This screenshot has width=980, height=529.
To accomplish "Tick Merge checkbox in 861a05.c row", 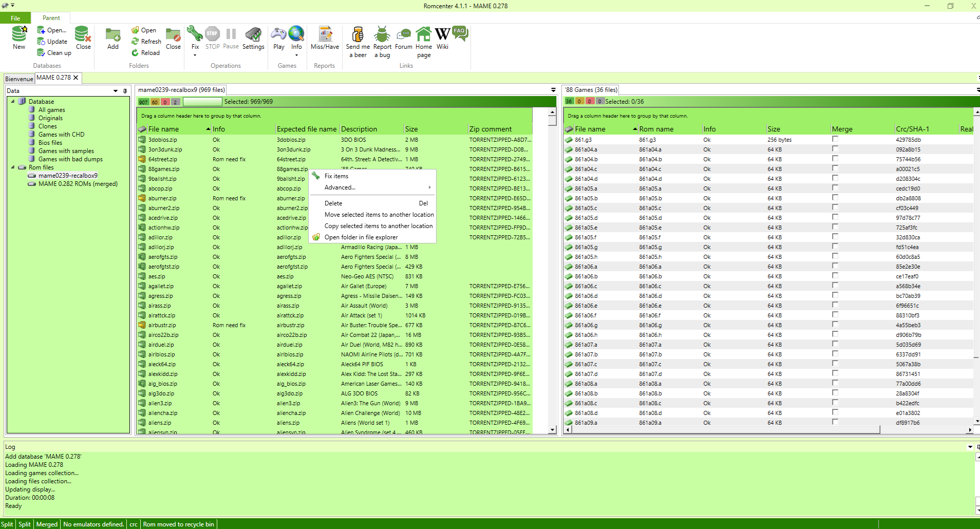I will point(835,207).
